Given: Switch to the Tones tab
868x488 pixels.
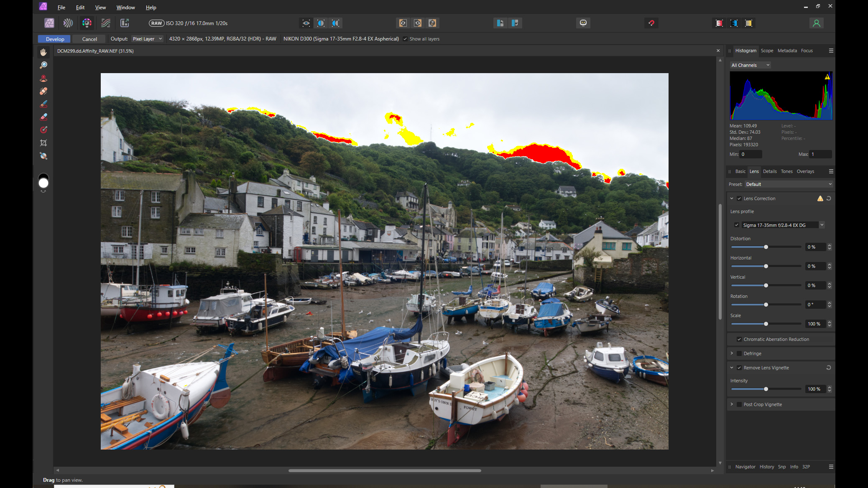Looking at the screenshot, I should tap(786, 171).
